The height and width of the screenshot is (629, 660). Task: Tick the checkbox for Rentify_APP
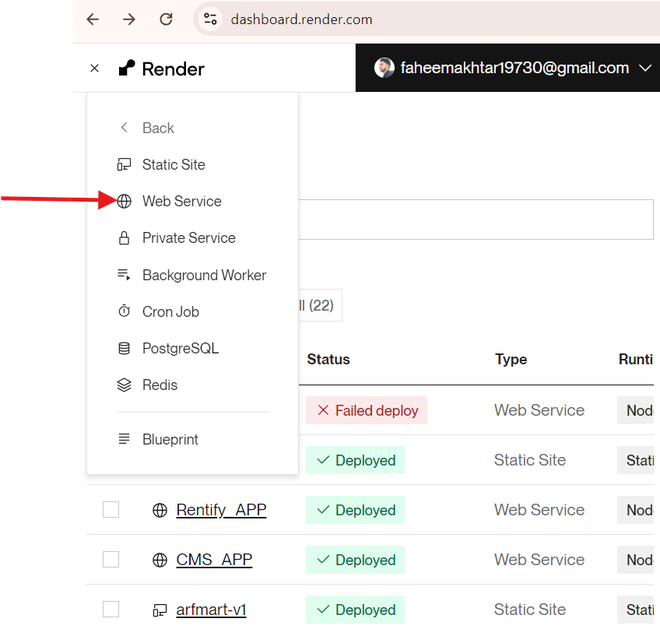tap(111, 509)
